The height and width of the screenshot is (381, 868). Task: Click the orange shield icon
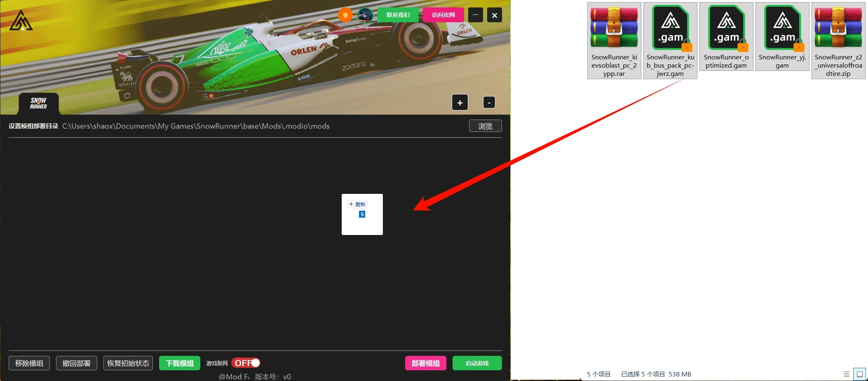[x=345, y=15]
